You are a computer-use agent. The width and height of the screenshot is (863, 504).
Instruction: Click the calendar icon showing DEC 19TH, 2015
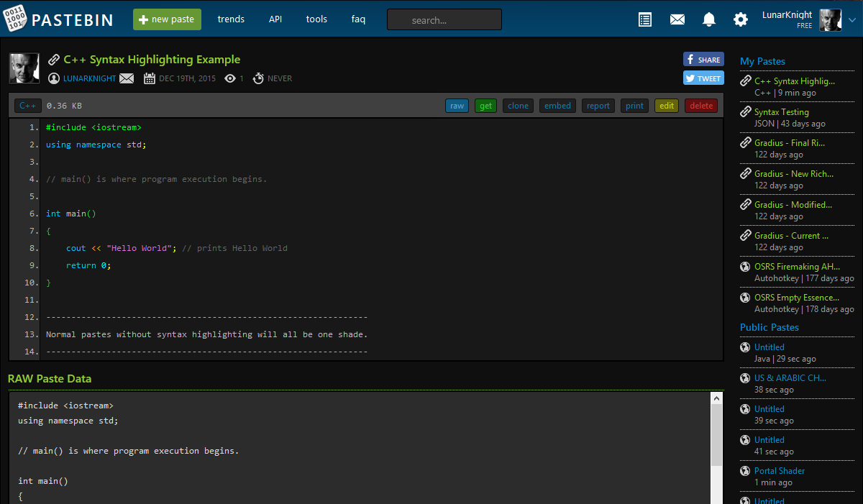[149, 78]
